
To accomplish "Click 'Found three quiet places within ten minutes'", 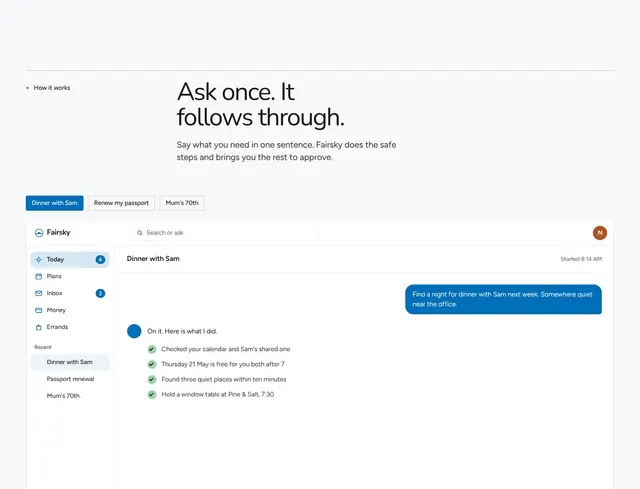I will pyautogui.click(x=224, y=379).
